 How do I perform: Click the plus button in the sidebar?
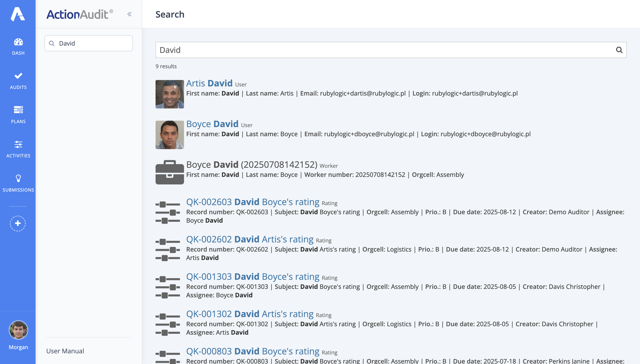tap(18, 224)
